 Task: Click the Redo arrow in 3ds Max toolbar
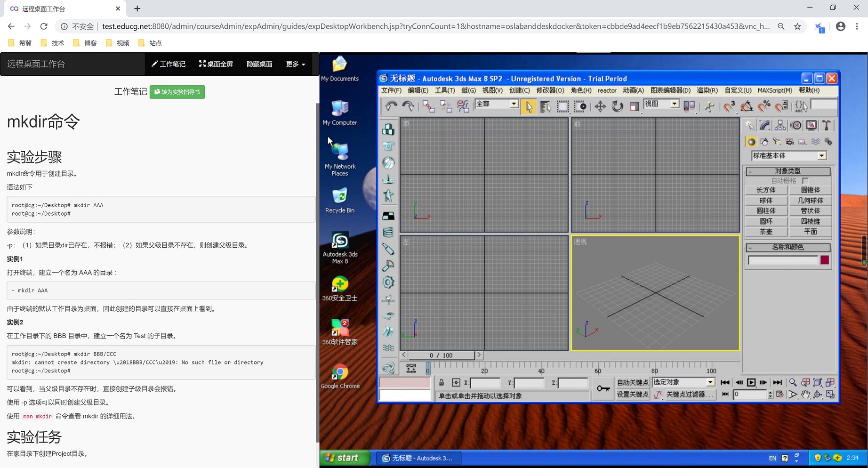click(x=408, y=106)
